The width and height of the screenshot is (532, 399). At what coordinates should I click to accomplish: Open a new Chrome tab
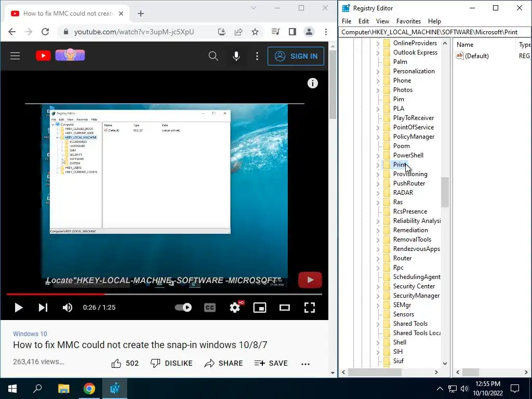pyautogui.click(x=141, y=14)
